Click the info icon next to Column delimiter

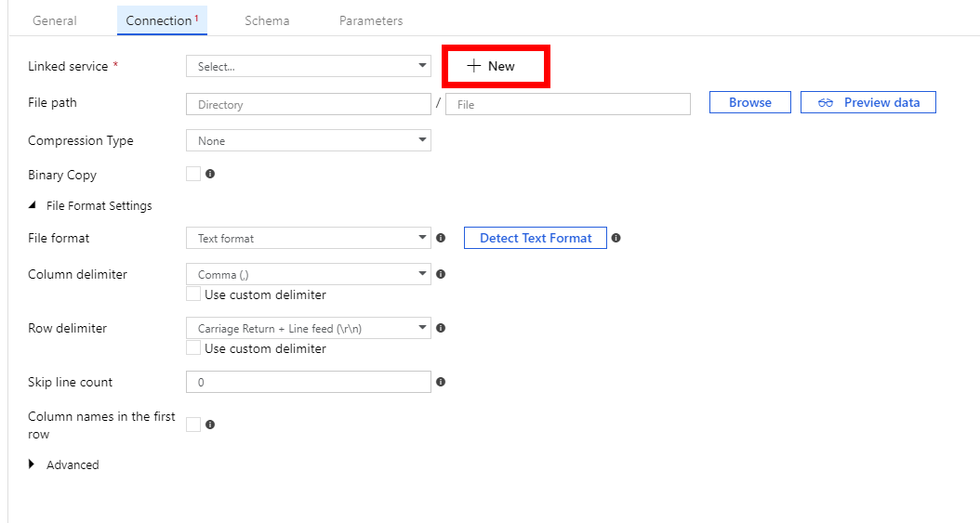441,274
